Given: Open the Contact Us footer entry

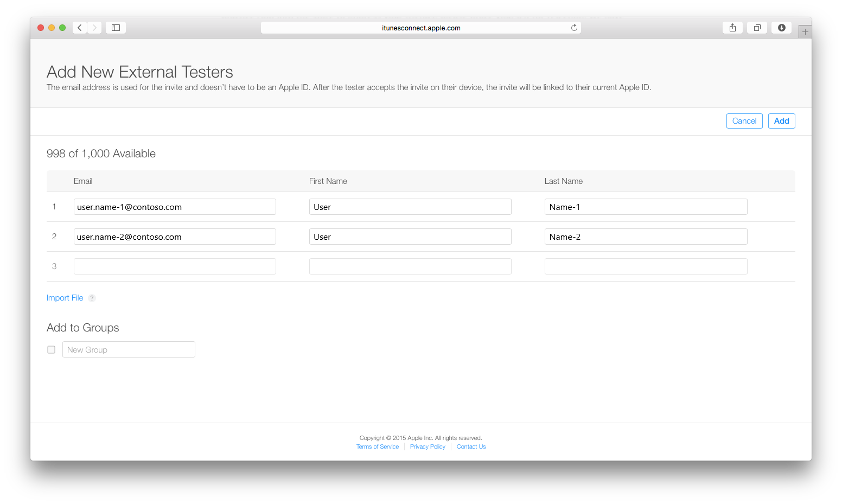Looking at the screenshot, I should [471, 446].
